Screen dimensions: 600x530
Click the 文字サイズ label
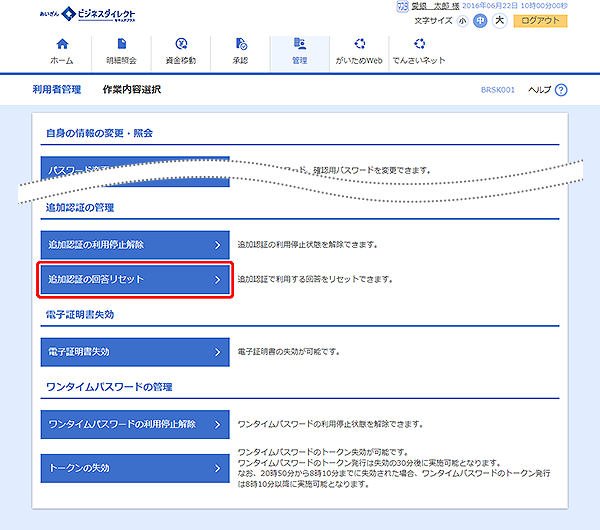(x=433, y=21)
